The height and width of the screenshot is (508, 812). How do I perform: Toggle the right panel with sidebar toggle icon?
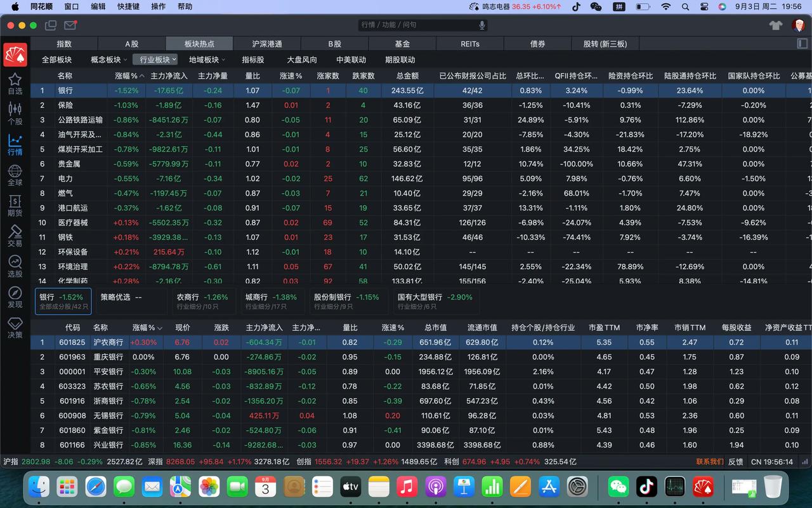tap(802, 43)
